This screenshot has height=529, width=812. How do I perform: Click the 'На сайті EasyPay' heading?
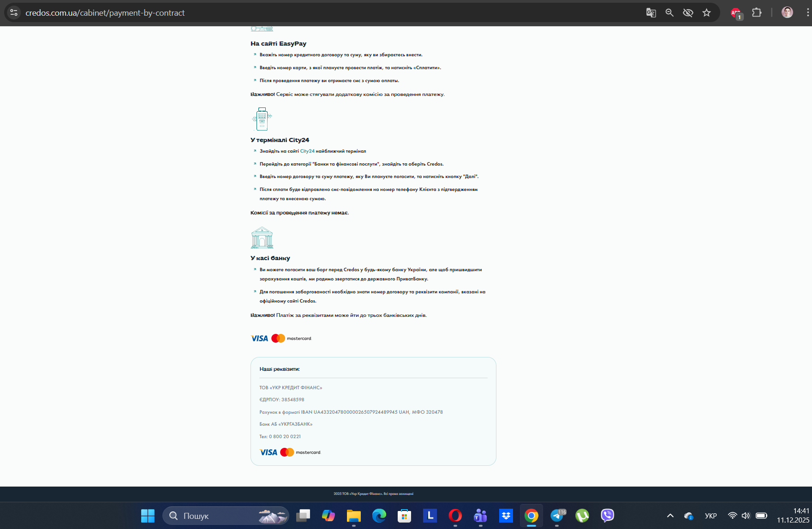point(278,44)
